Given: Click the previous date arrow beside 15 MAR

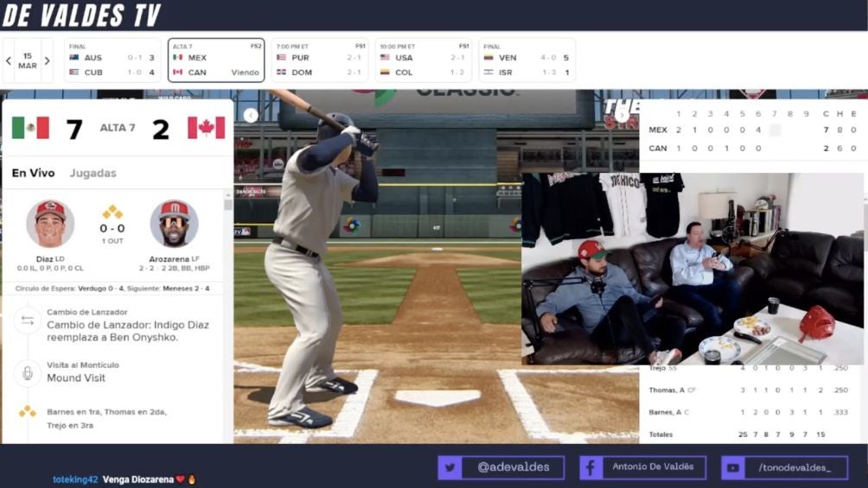Looking at the screenshot, I should pyautogui.click(x=9, y=60).
